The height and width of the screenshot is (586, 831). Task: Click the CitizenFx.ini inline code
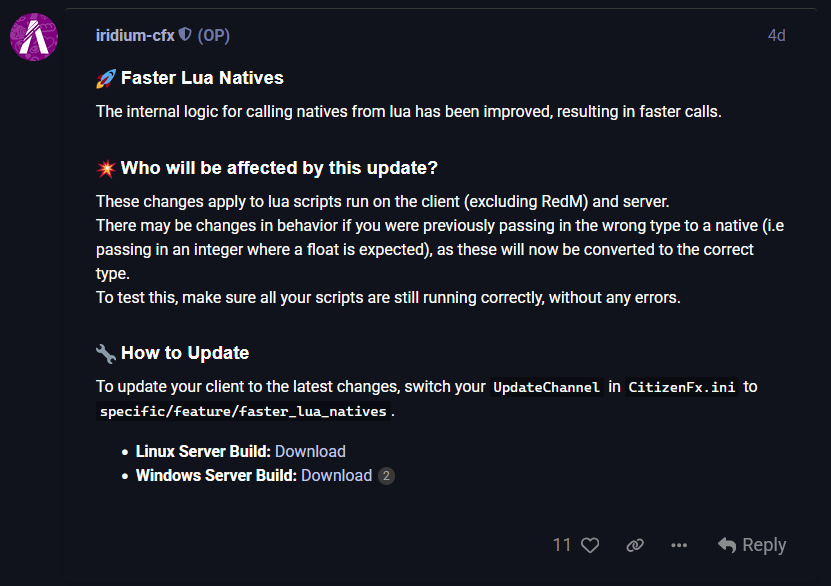[682, 387]
